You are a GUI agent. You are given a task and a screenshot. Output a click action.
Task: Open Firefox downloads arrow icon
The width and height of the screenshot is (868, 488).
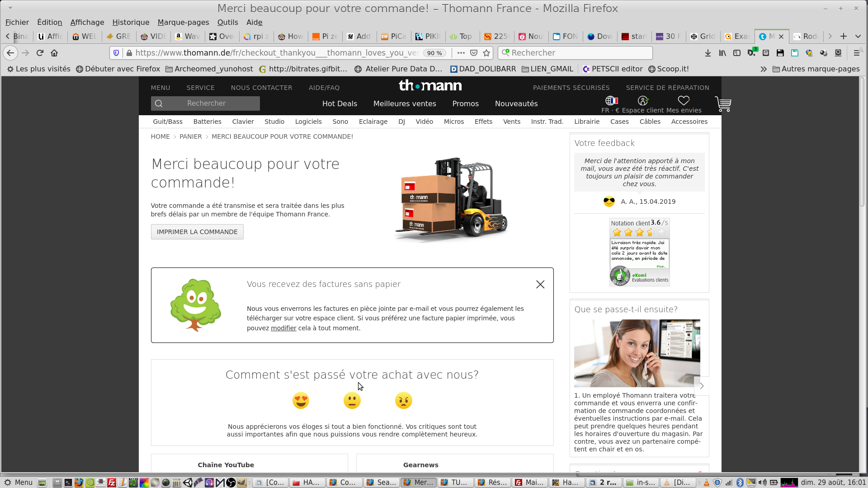[708, 53]
